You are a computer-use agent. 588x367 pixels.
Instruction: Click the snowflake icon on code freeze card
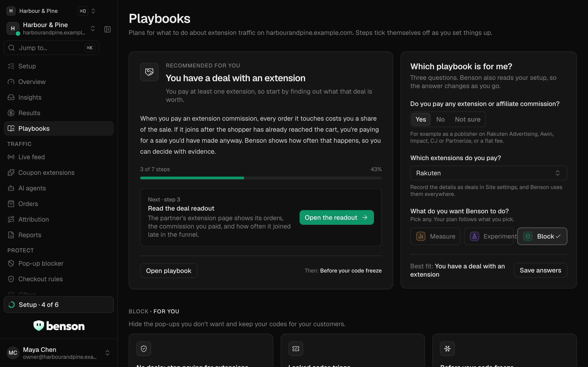coord(447,349)
